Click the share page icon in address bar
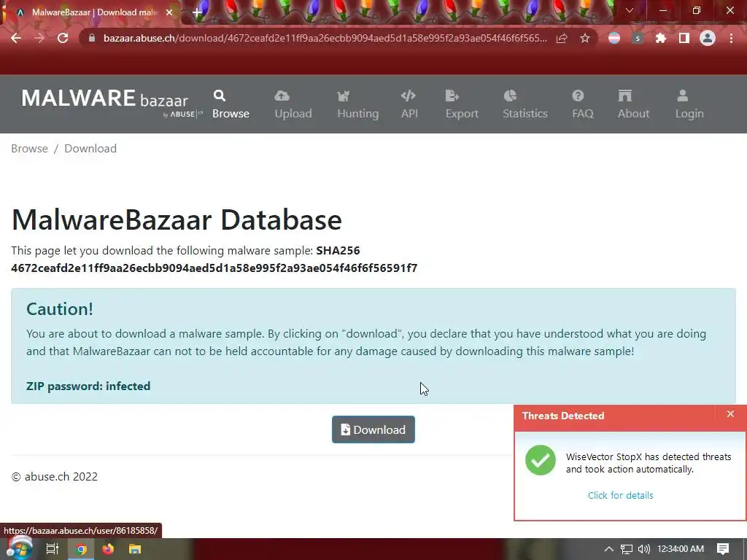Viewport: 747px width, 560px height. [562, 38]
